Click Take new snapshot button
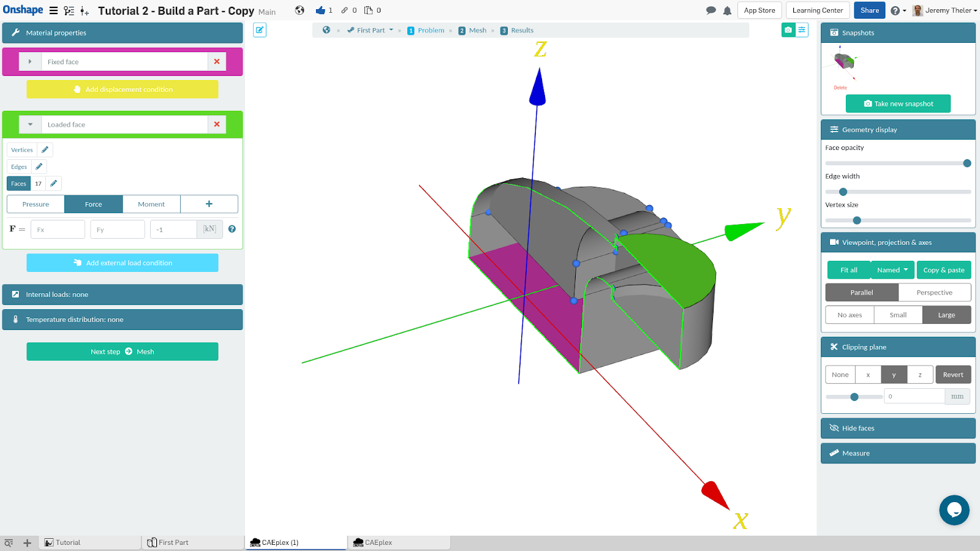Viewport: 980px width, 551px height. tap(898, 104)
